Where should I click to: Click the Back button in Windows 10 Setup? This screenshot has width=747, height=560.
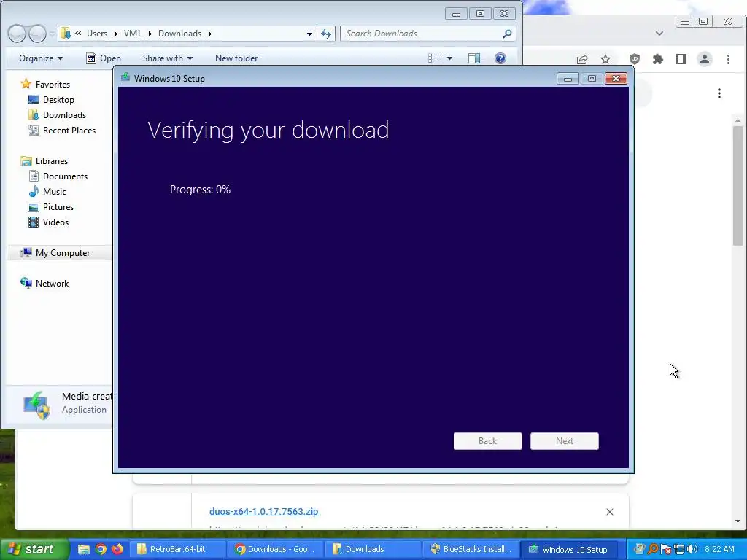(487, 441)
